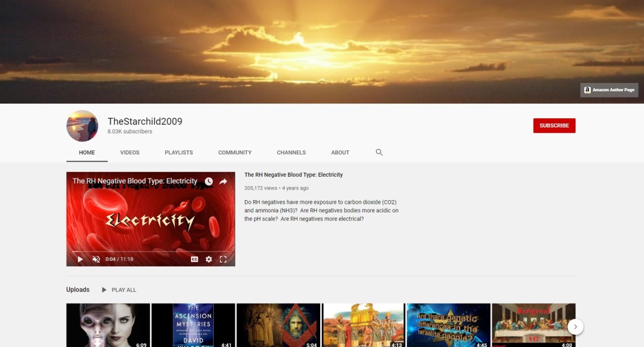Click the Watch Later clock icon
The image size is (644, 347).
(209, 181)
